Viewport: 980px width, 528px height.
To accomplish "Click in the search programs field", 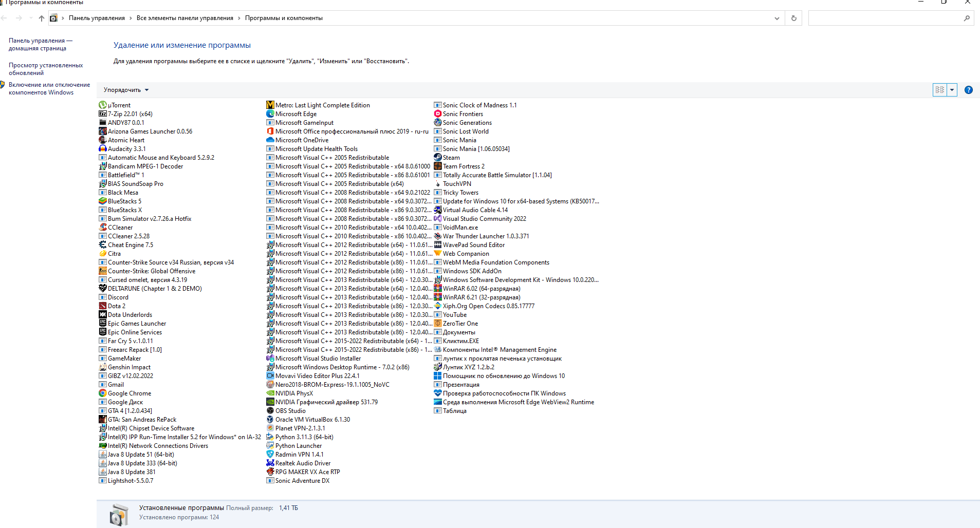I will coord(885,18).
